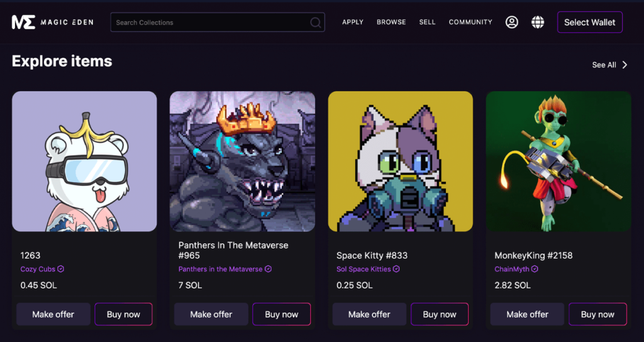Open the BROWSE menu

pos(391,22)
